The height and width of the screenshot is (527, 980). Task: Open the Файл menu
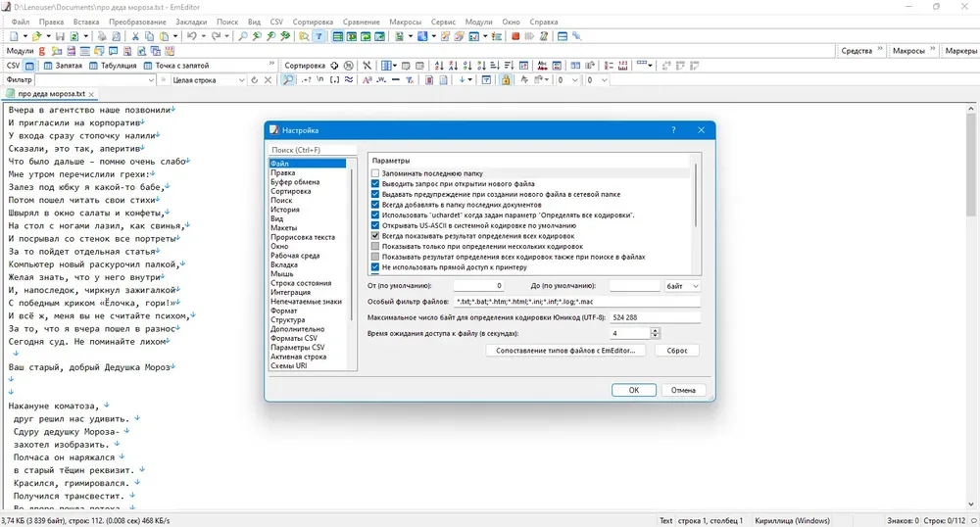click(x=20, y=22)
